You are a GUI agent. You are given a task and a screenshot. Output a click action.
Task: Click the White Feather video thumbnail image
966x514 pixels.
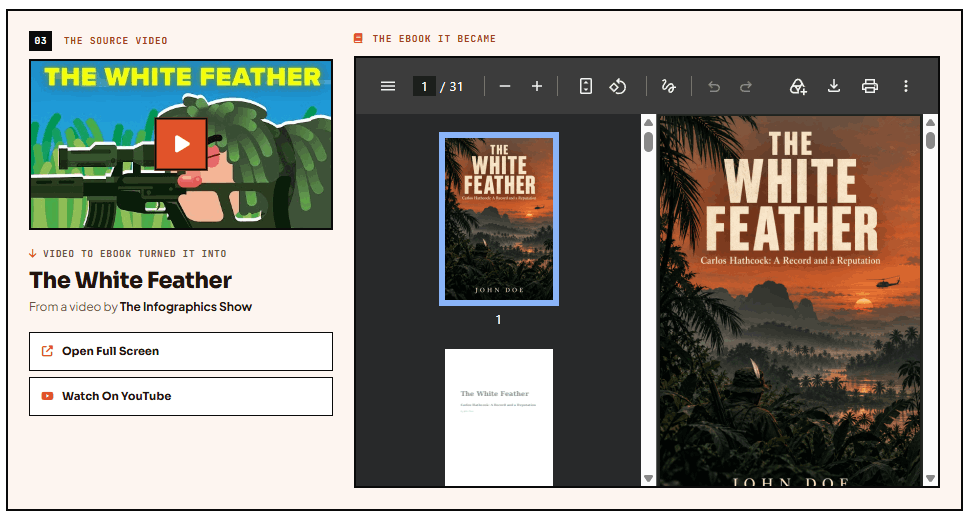pyautogui.click(x=181, y=144)
